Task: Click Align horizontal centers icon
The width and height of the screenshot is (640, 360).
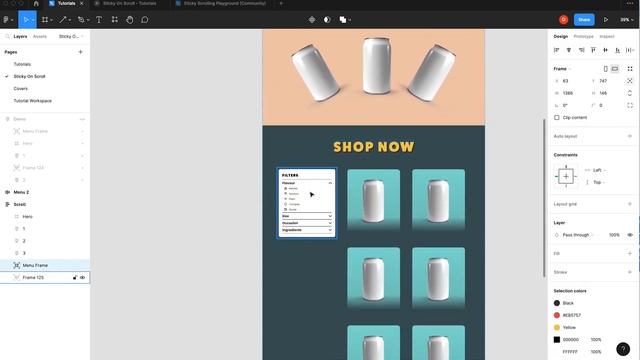Action: coord(569,50)
